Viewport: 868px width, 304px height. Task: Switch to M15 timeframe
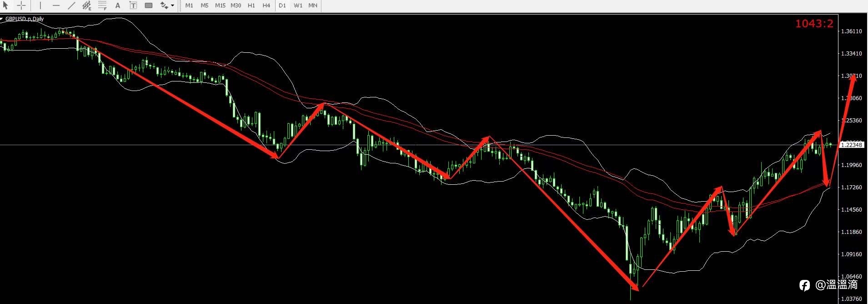click(x=220, y=5)
